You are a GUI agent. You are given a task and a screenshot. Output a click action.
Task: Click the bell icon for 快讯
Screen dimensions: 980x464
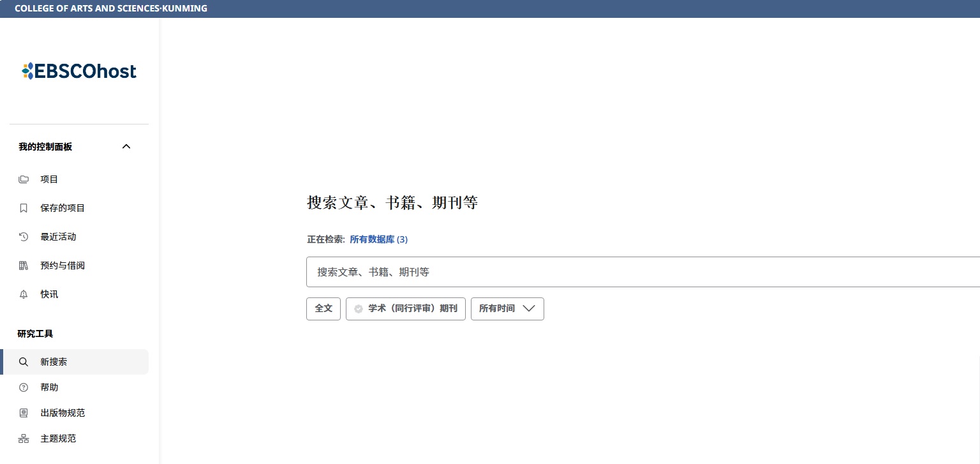(x=24, y=294)
